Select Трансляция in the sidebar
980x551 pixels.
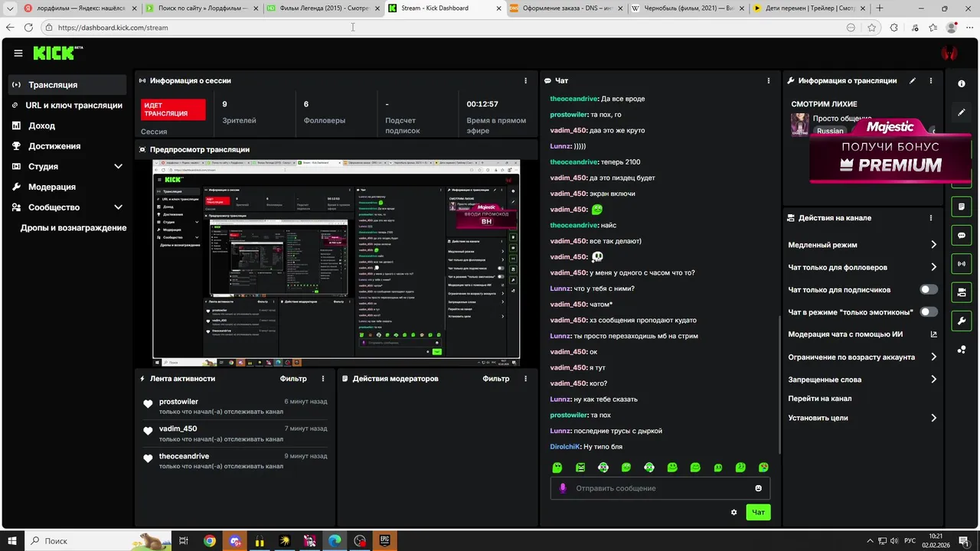click(x=67, y=85)
